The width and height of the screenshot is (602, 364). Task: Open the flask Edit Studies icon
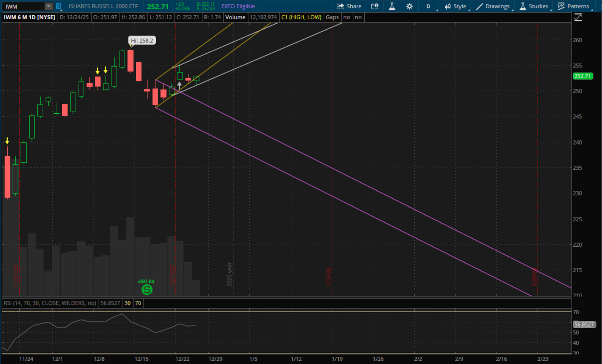[392, 6]
